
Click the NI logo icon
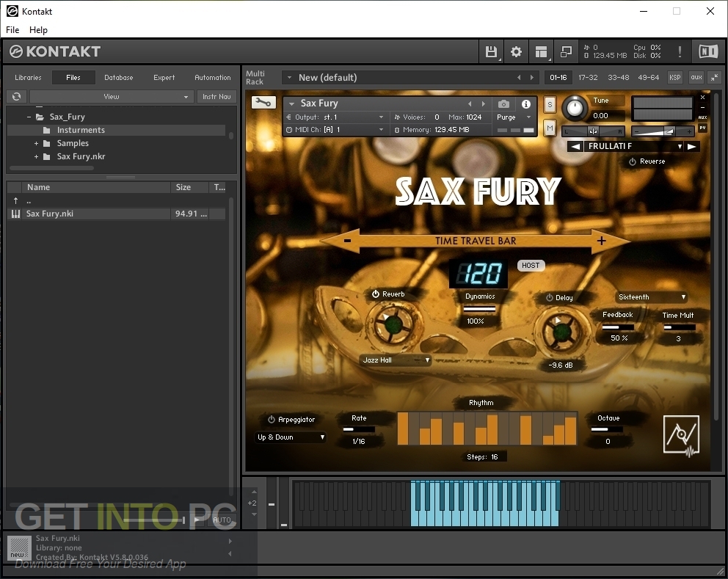click(x=708, y=51)
